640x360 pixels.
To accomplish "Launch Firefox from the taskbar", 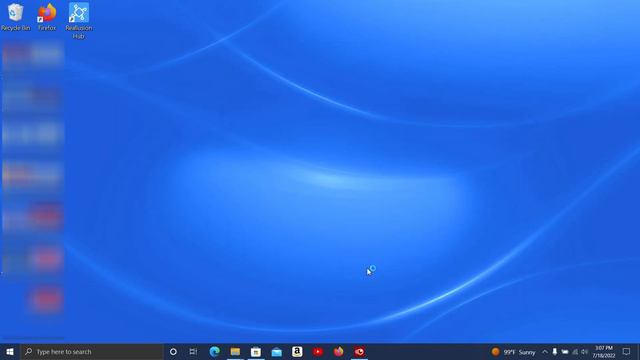I will pos(338,351).
